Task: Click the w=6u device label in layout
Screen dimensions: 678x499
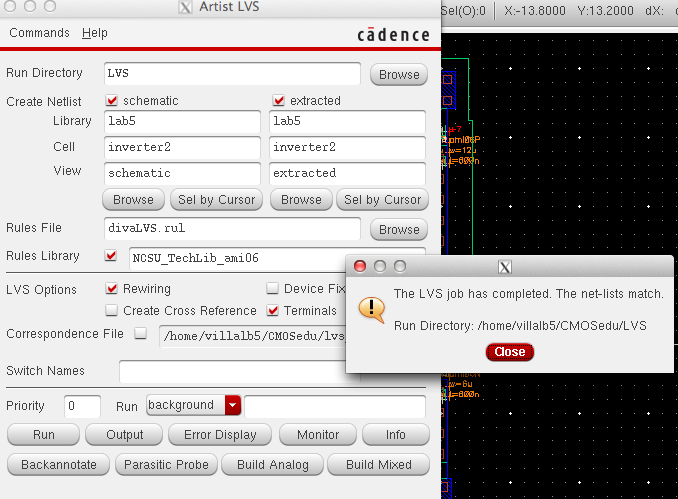Action: (460, 384)
